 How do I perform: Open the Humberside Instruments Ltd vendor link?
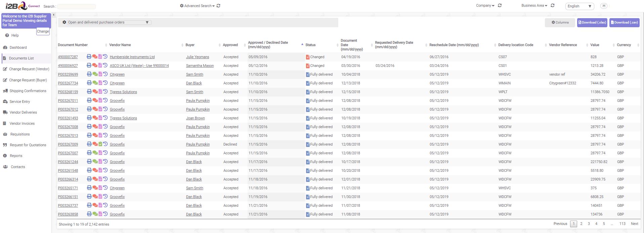[x=132, y=57]
